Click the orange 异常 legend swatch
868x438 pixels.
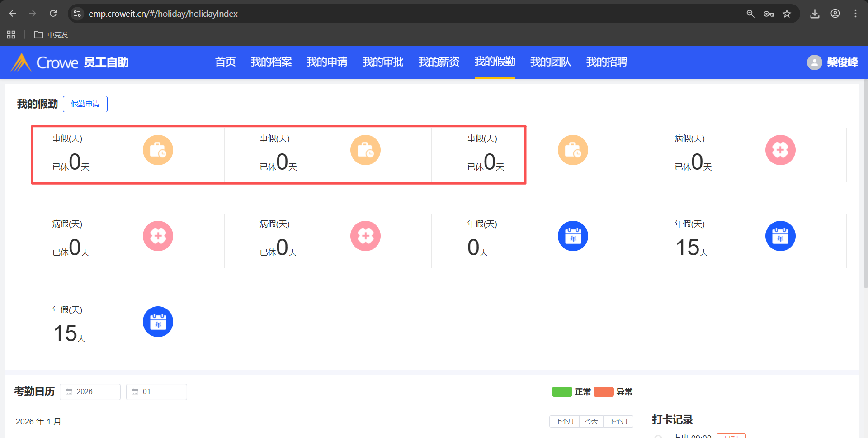604,392
